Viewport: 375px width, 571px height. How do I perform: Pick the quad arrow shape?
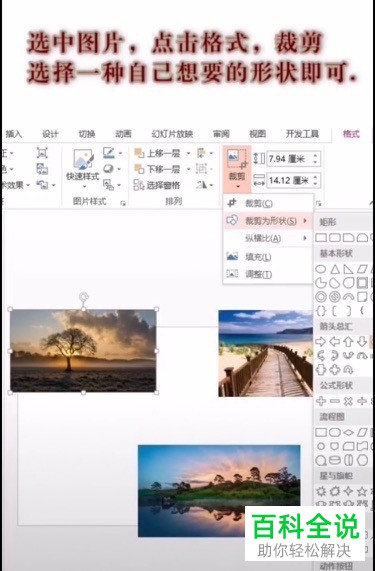coord(335,370)
